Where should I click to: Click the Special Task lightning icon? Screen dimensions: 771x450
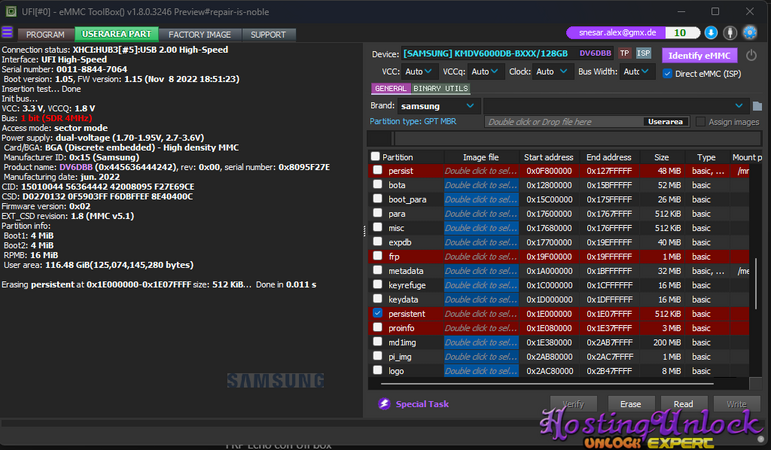pyautogui.click(x=385, y=404)
